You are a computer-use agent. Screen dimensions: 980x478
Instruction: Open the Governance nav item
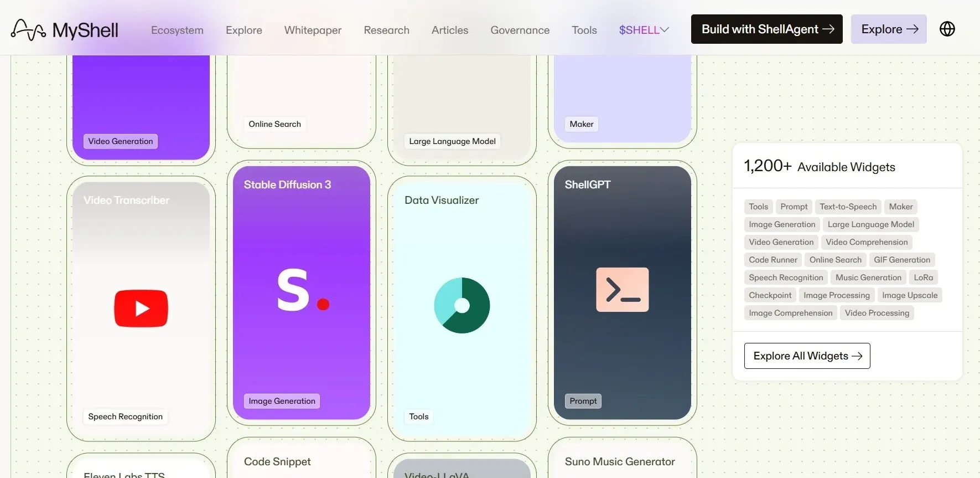[x=520, y=30]
